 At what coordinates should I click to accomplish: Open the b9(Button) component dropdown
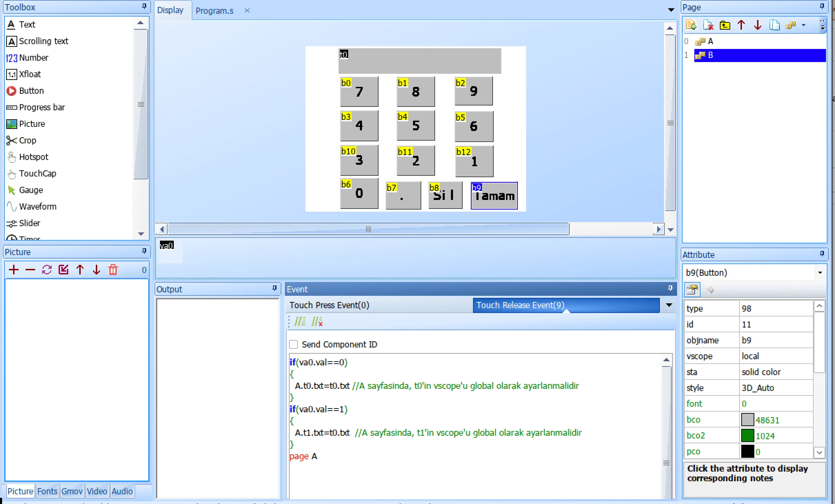(x=820, y=273)
